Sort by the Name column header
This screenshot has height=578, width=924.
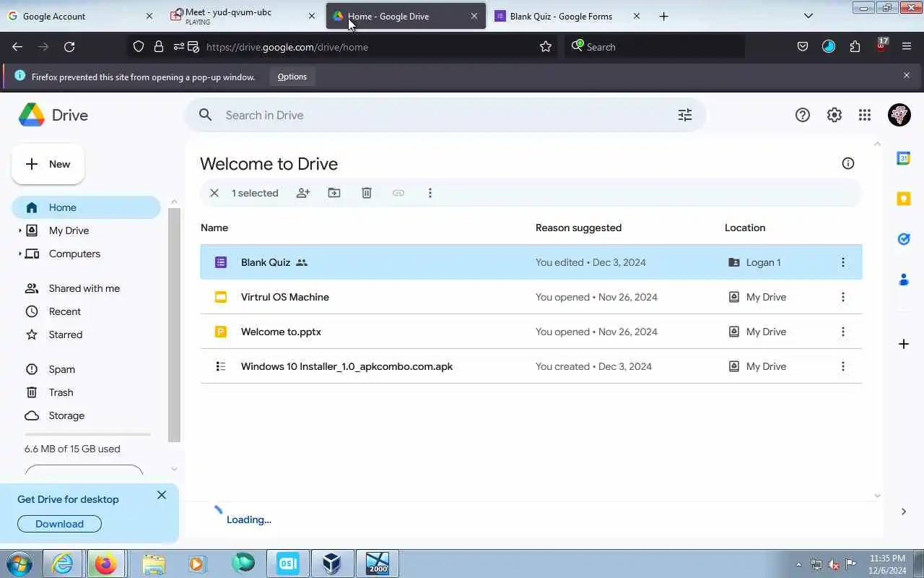(214, 228)
